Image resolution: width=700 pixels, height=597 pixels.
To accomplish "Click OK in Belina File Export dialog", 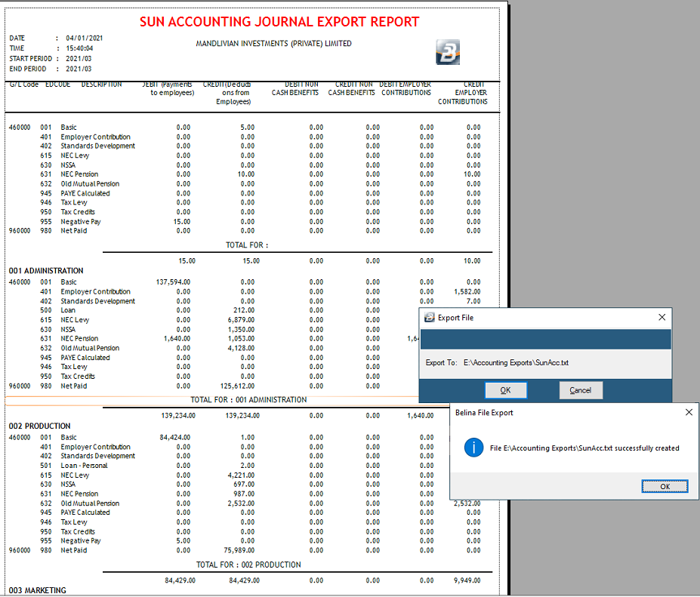I will (665, 486).
